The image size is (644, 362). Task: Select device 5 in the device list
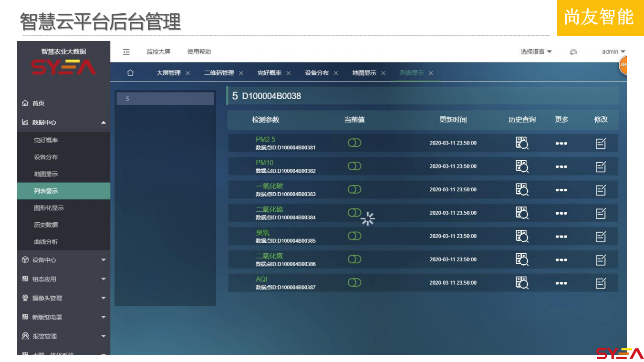tap(166, 99)
